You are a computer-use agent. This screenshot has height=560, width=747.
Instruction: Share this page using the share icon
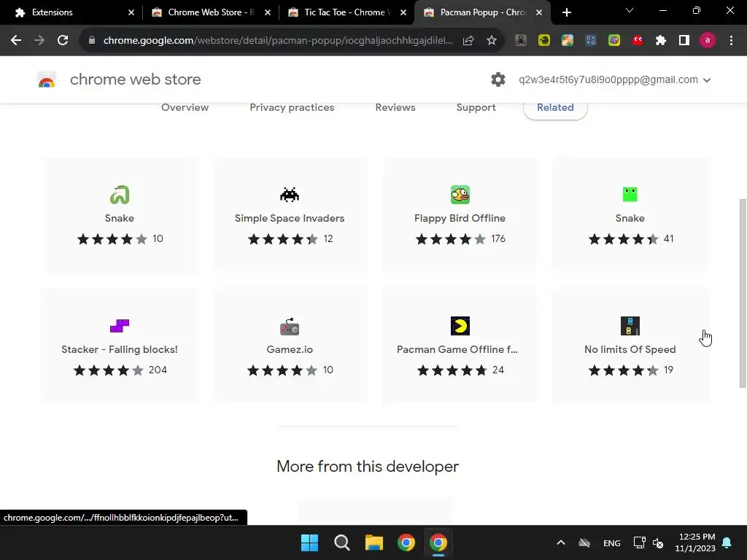pos(468,41)
